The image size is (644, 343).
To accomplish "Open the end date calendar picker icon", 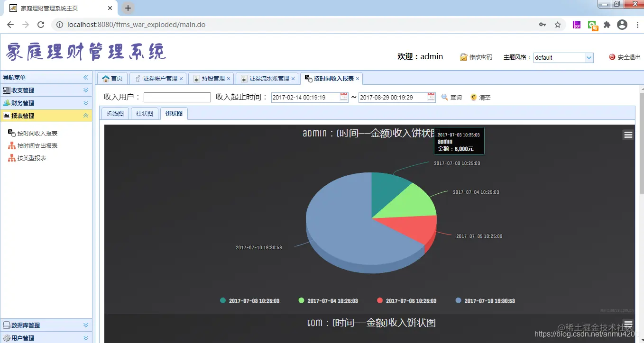I will tap(431, 97).
